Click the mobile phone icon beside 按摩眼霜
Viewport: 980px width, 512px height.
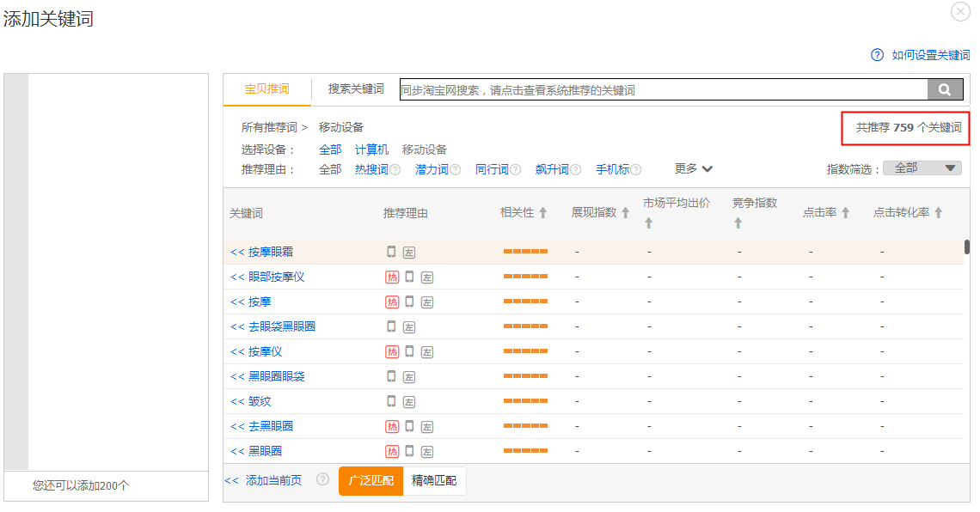393,252
